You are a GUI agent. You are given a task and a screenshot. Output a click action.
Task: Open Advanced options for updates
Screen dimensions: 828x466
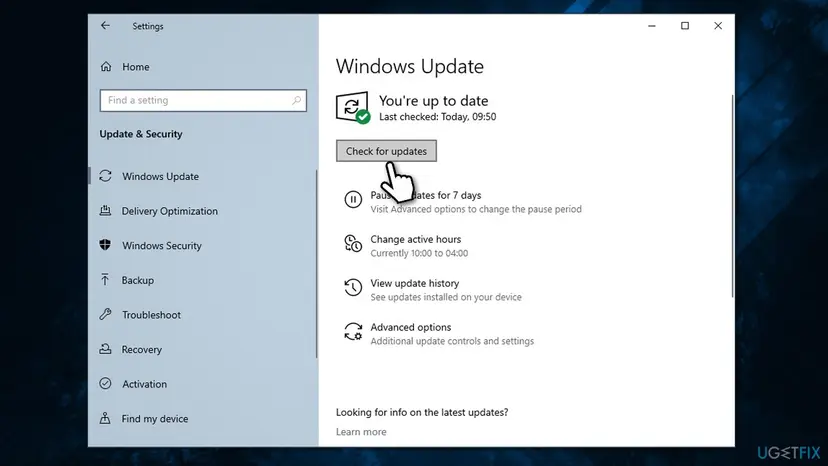pos(410,327)
